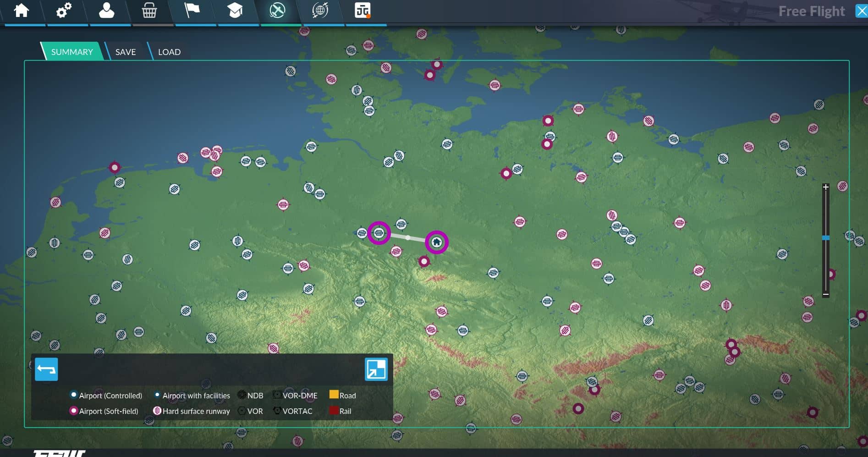Click the blue map zoom slider handle
The image size is (868, 457).
tap(825, 238)
